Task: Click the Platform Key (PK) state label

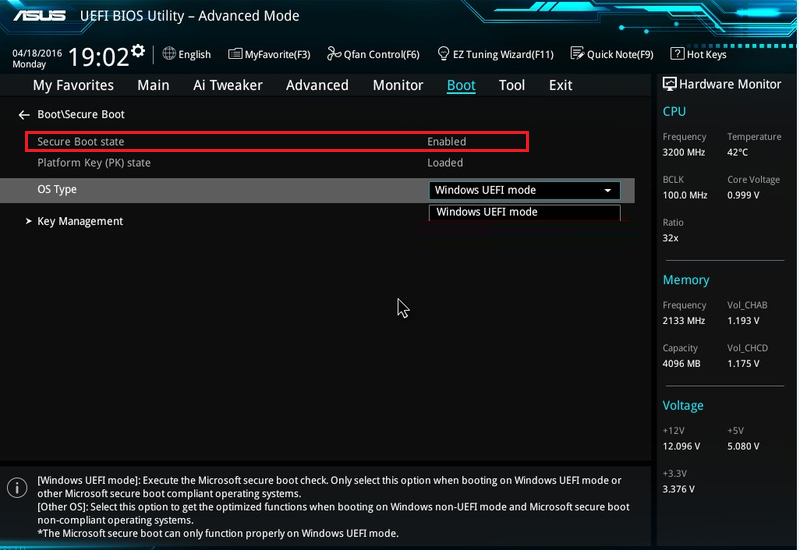Action: pyautogui.click(x=94, y=163)
